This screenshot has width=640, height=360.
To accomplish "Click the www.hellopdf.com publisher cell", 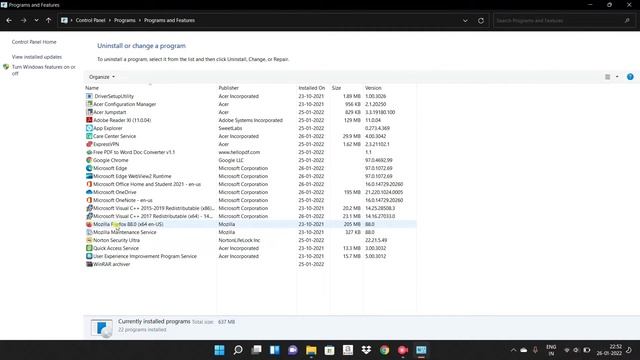I will coord(239,152).
